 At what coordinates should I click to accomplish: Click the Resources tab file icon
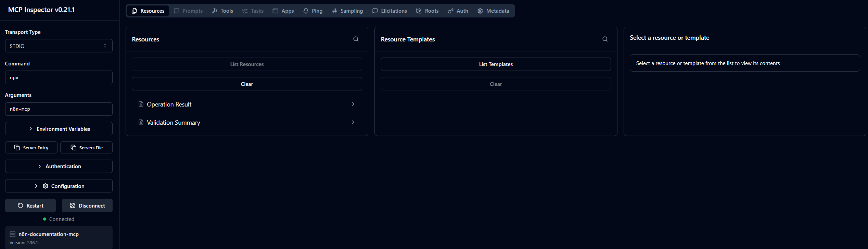[x=135, y=11]
